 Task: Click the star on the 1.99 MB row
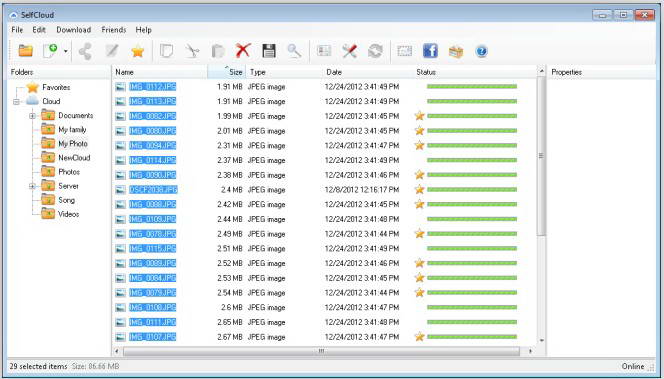(x=419, y=116)
